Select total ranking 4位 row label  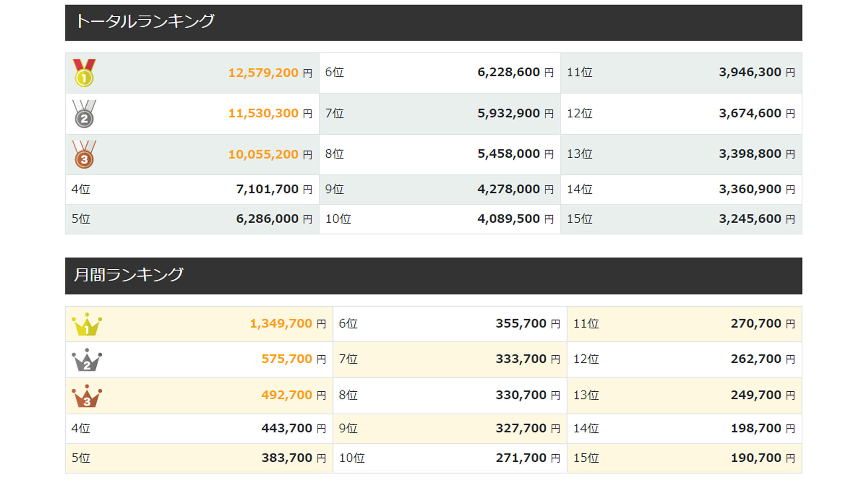tap(81, 189)
